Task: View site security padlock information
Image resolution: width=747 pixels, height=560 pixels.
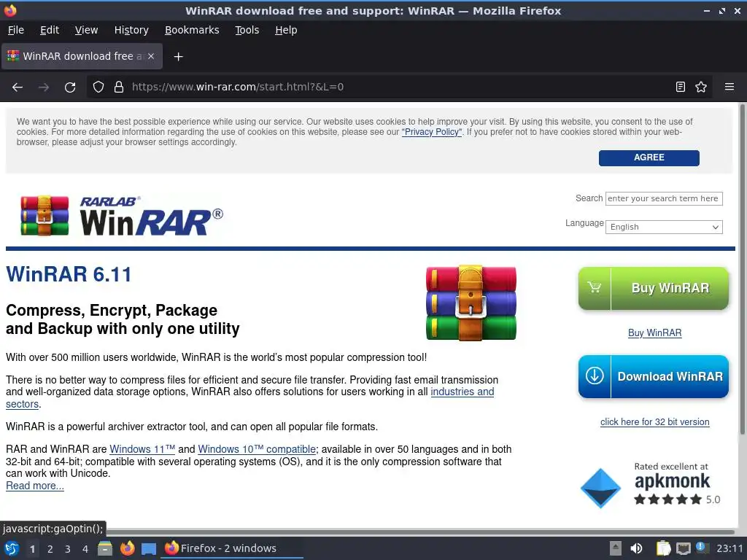Action: tap(119, 87)
